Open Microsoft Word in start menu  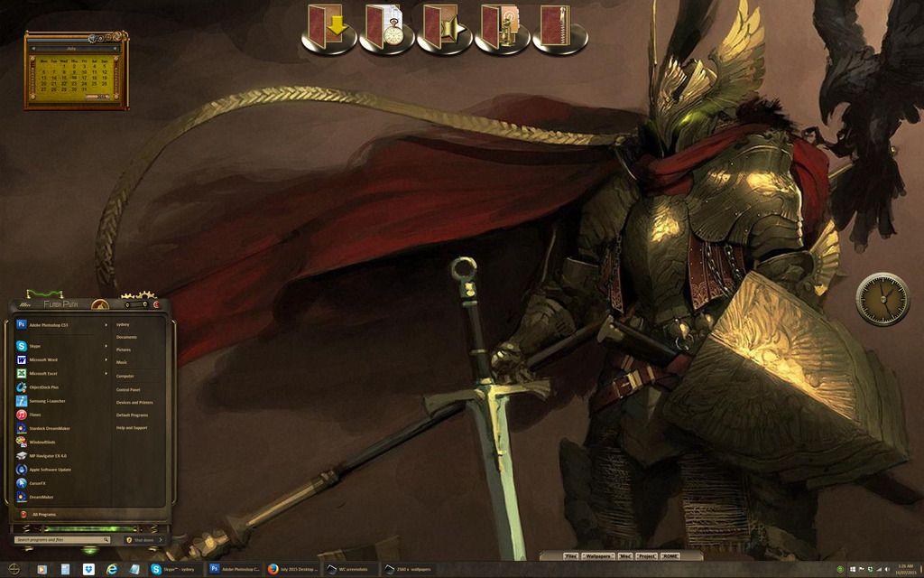click(x=61, y=359)
